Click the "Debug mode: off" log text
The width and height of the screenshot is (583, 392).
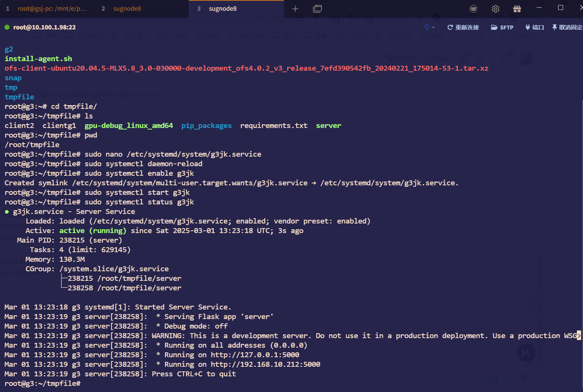[196, 326]
